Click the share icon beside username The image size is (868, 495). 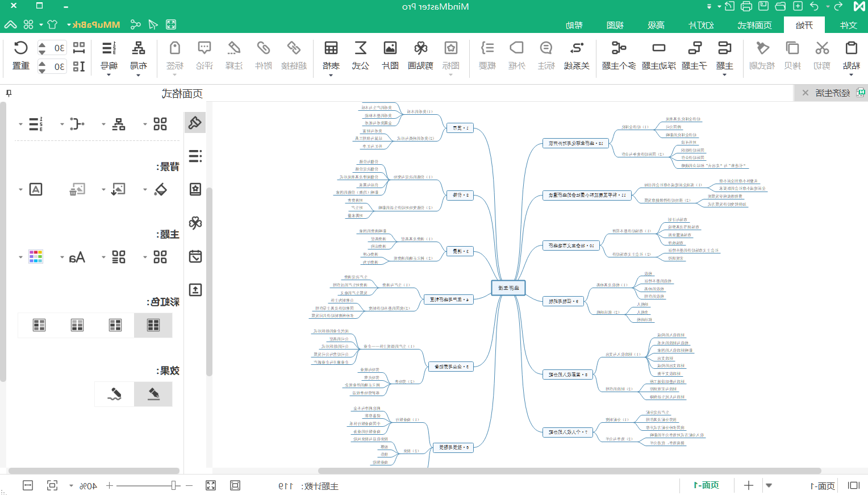[x=135, y=24]
